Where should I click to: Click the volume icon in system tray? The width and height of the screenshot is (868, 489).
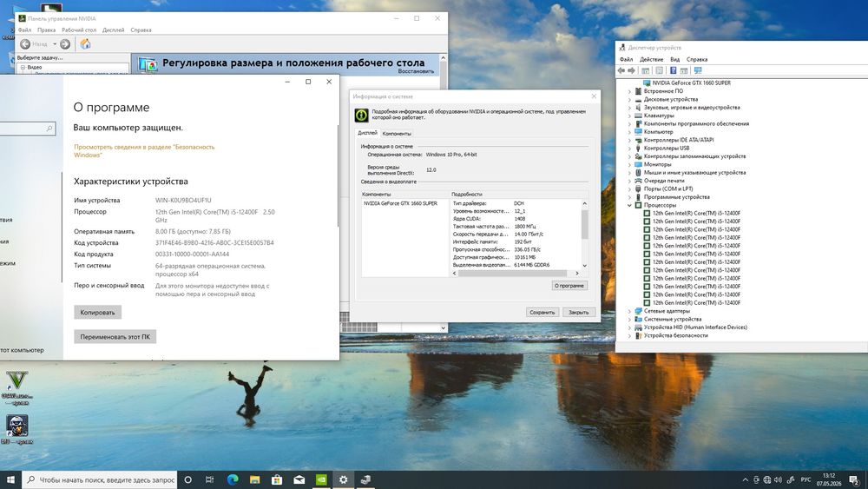779,479
